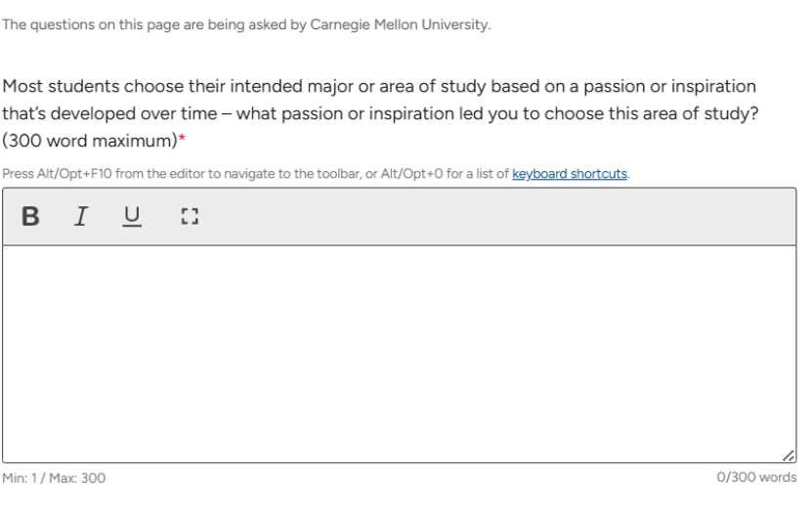The image size is (812, 515).
Task: Click the words "passion or inspiration led you"
Action: tap(458, 113)
